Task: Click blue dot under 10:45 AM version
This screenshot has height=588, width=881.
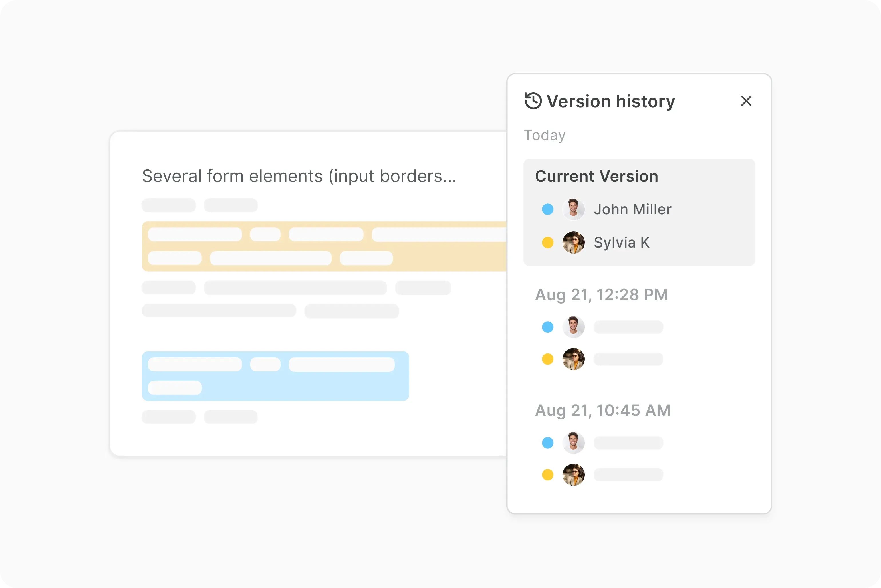Action: (548, 443)
